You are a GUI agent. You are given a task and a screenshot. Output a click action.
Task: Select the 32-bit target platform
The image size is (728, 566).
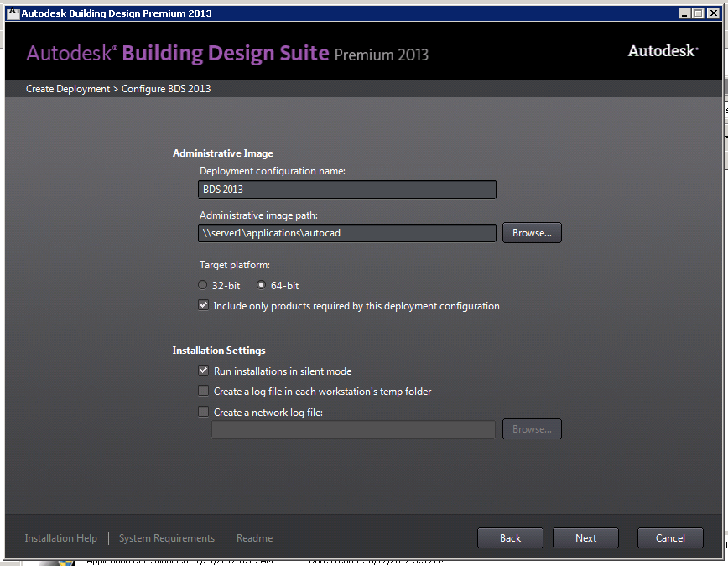202,285
